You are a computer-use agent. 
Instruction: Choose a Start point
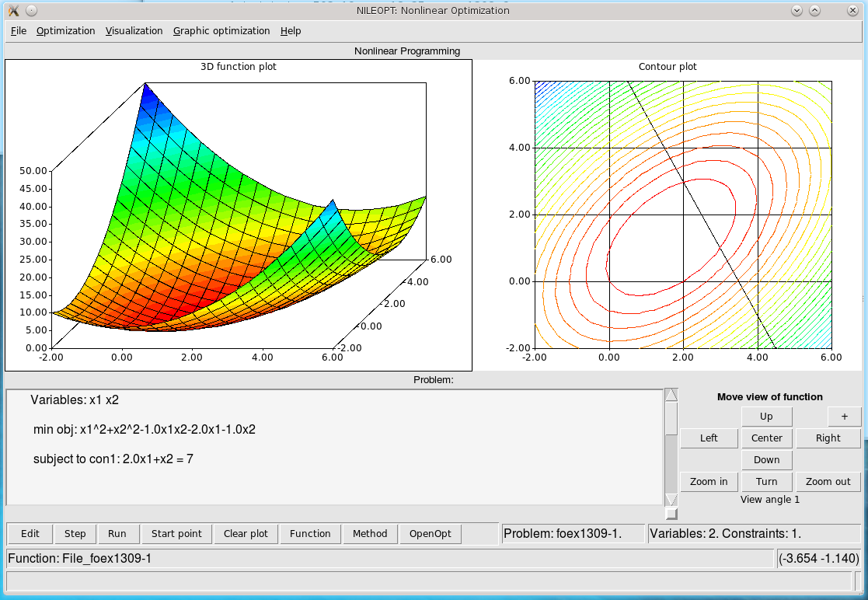click(176, 534)
